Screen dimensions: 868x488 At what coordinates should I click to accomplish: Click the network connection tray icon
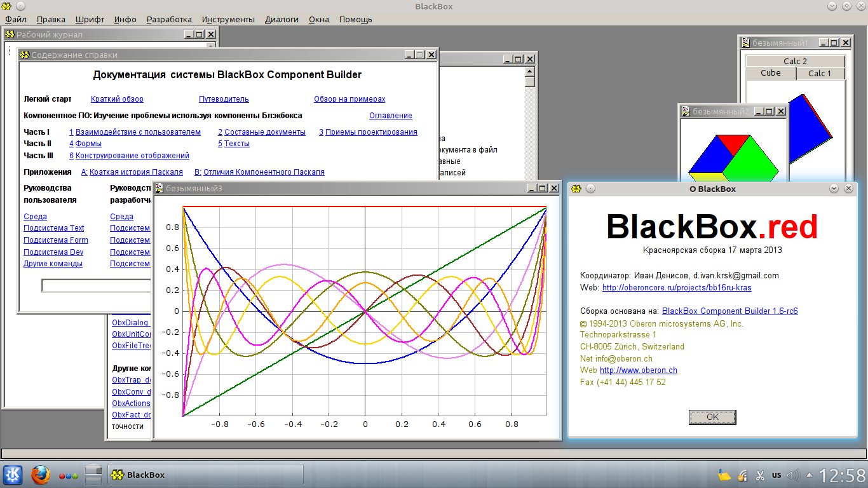pos(742,475)
